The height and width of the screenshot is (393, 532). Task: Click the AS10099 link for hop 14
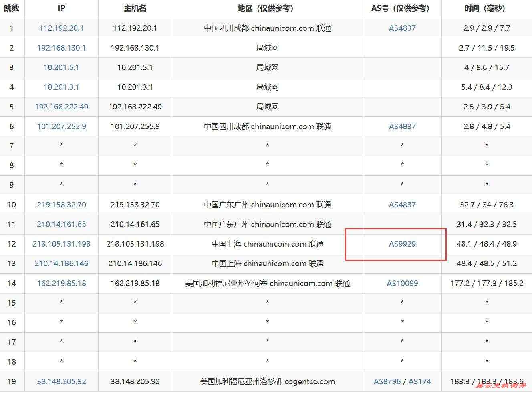pos(402,283)
